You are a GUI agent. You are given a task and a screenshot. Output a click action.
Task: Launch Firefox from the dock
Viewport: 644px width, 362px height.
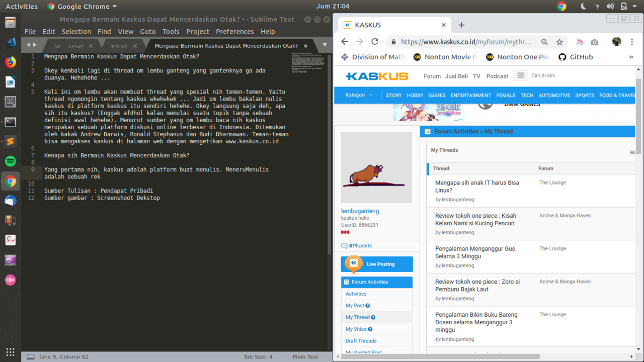[11, 62]
